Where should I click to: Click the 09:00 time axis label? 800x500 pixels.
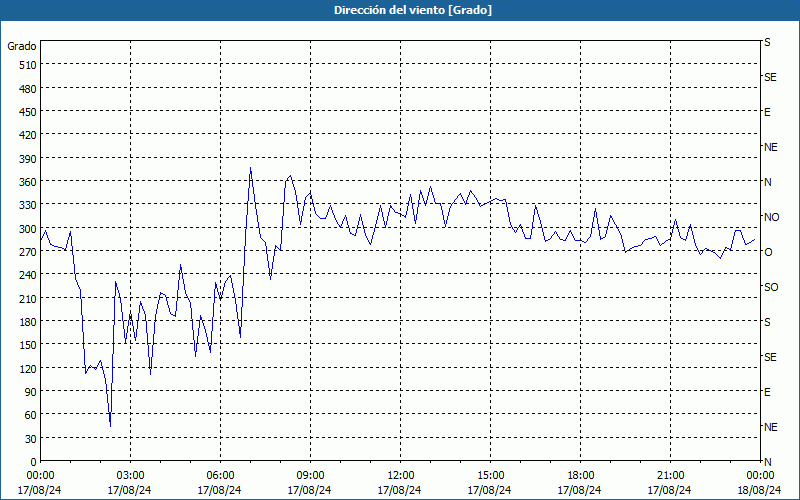[x=310, y=475]
